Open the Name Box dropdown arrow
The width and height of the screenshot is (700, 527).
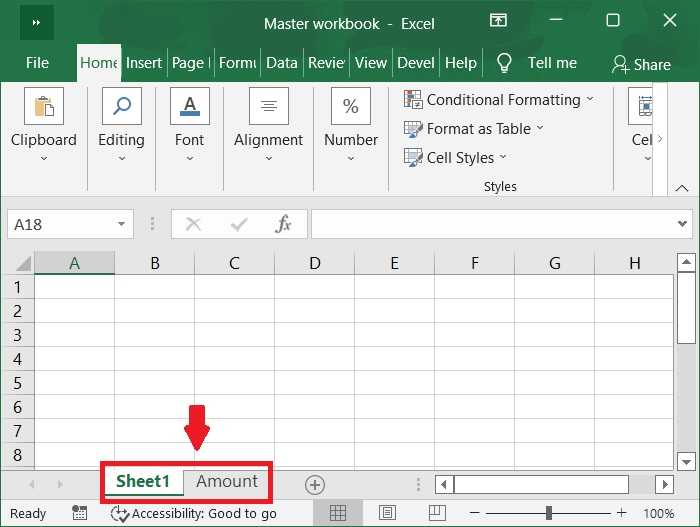(x=121, y=224)
